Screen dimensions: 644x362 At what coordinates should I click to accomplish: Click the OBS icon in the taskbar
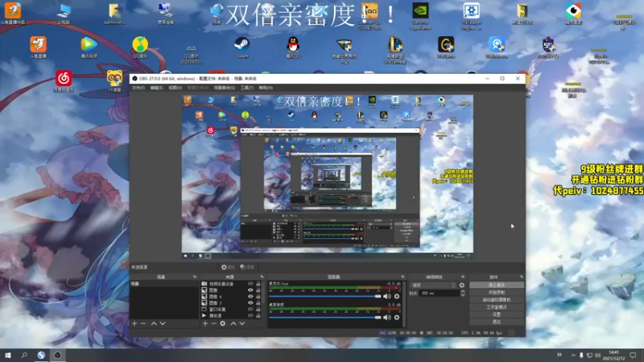point(57,355)
